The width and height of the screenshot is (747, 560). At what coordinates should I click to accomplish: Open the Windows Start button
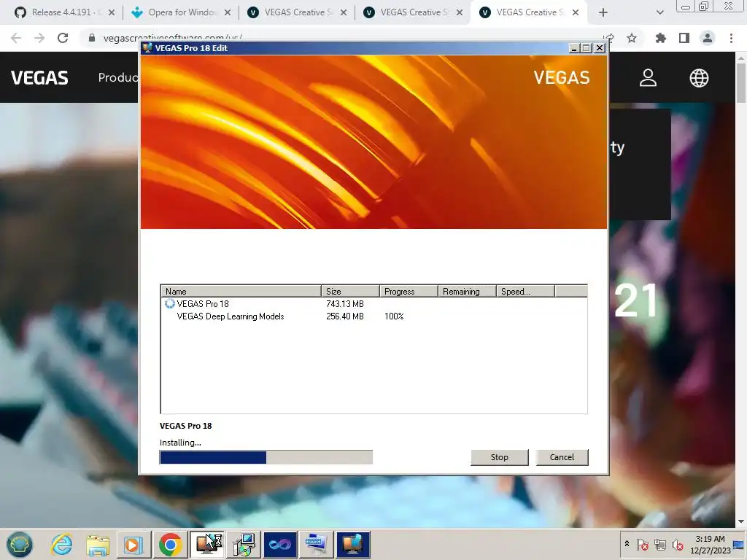tap(20, 545)
